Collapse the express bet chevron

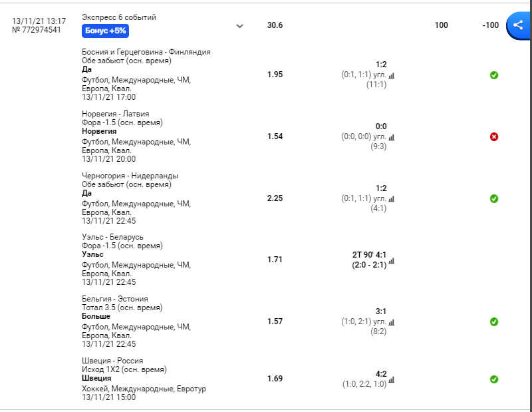point(240,26)
